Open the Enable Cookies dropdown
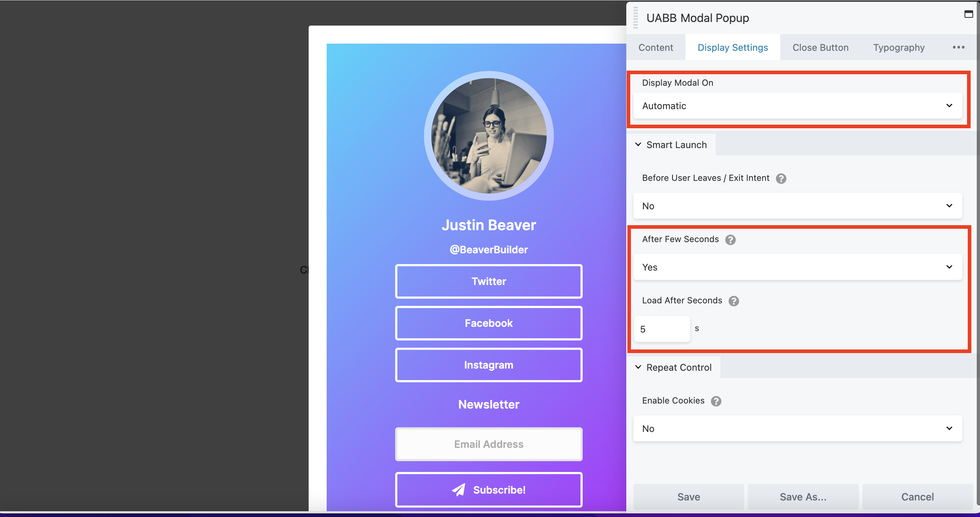 (x=798, y=429)
